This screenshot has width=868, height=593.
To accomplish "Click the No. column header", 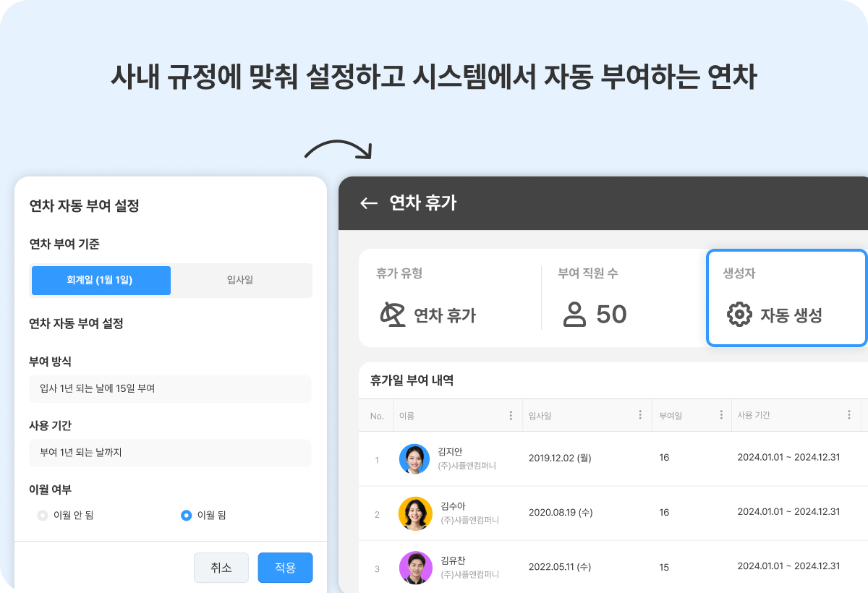I will point(377,416).
